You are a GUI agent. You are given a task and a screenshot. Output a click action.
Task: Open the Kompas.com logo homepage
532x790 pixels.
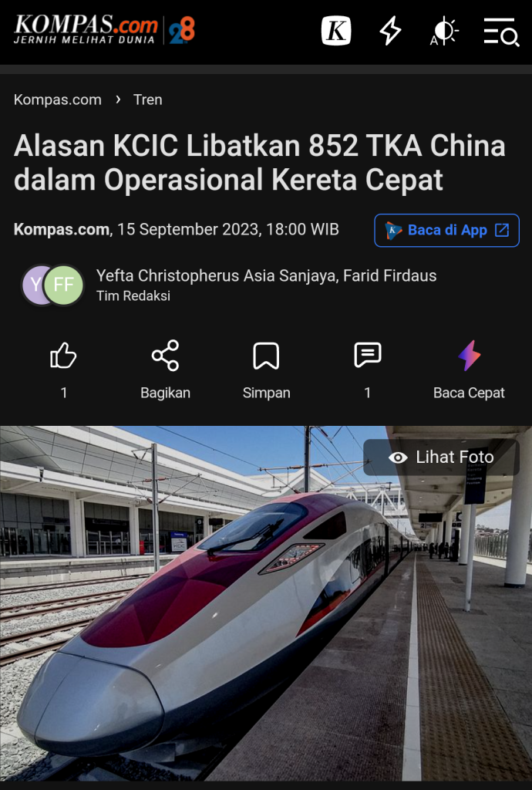coord(86,30)
